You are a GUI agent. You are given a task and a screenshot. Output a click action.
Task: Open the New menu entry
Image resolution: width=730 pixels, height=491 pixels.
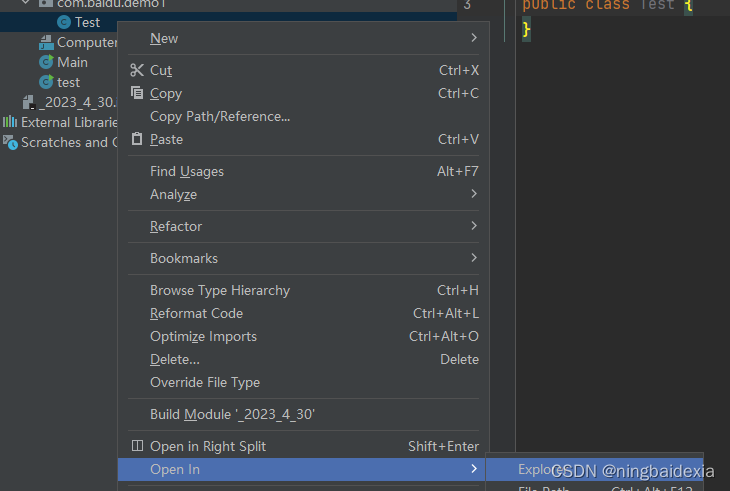[x=304, y=38]
